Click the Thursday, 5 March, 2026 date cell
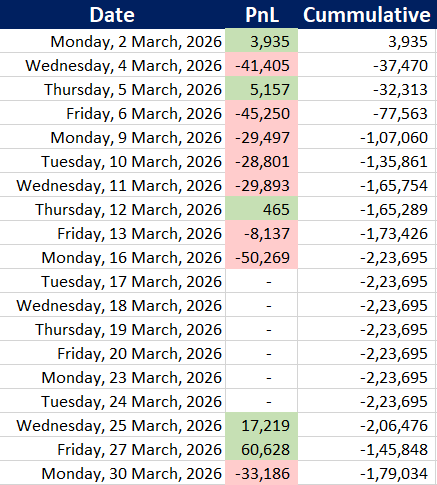The image size is (437, 485). [113, 89]
